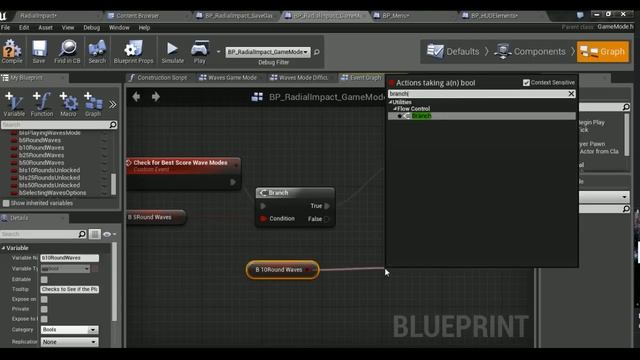Select variable b10RoundWaves in the list
The image size is (640, 360).
click(41, 148)
